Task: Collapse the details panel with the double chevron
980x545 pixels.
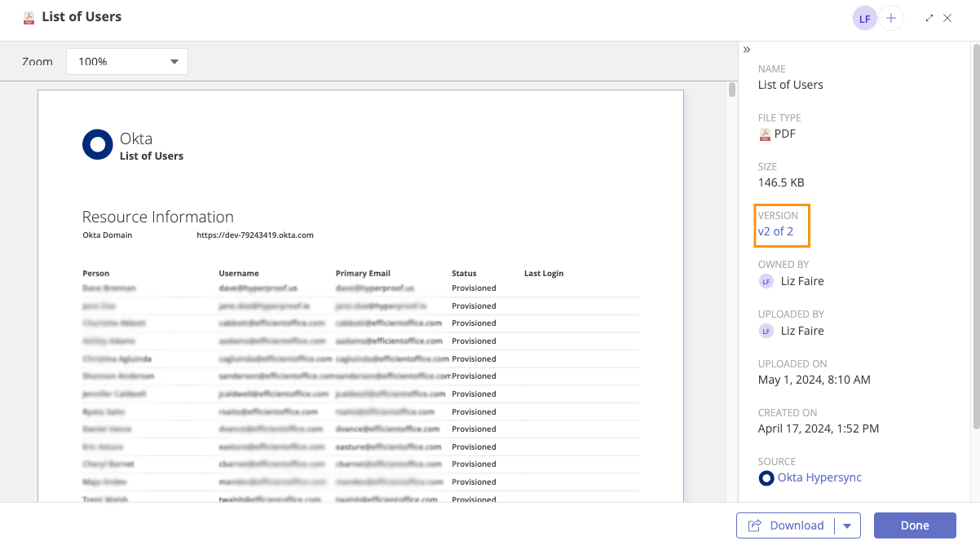Action: click(x=747, y=50)
